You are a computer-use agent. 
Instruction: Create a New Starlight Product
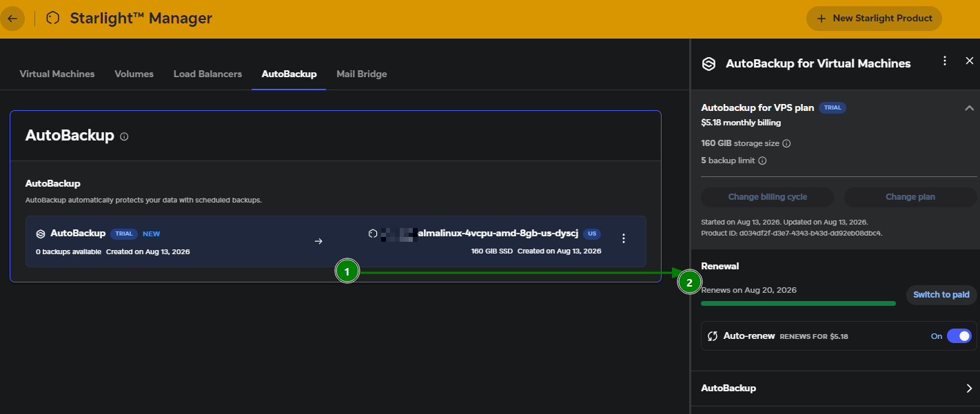coord(874,19)
